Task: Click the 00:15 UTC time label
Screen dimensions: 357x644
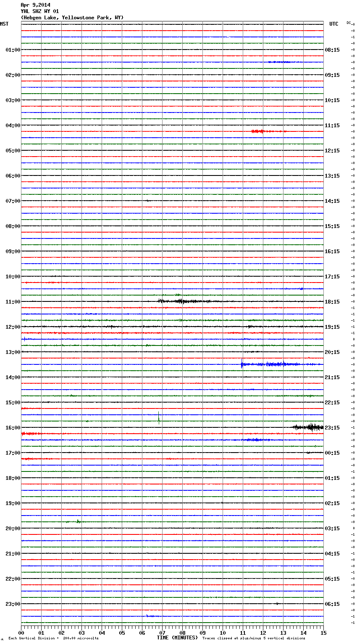Action: 332,453
